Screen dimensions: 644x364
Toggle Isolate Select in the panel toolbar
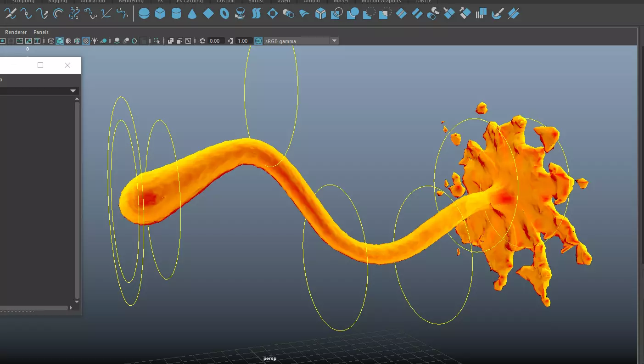(x=157, y=41)
